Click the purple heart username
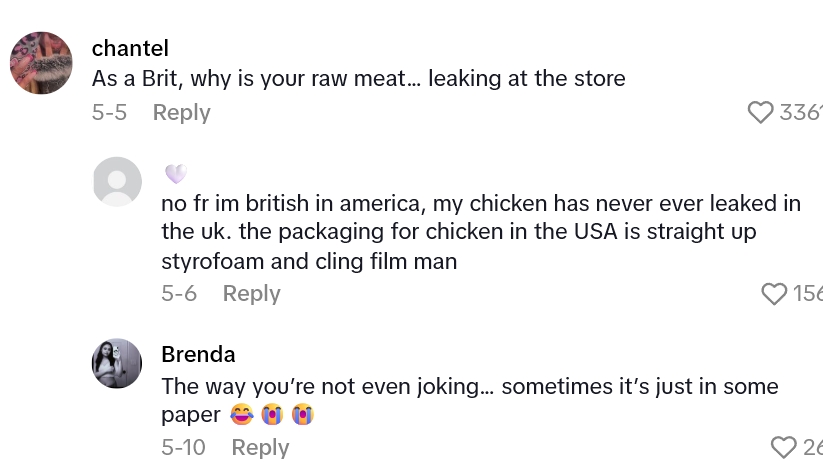 coord(176,174)
